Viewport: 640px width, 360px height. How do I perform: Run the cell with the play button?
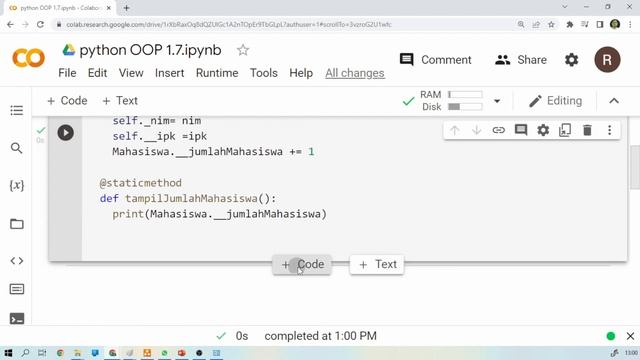coord(65,133)
